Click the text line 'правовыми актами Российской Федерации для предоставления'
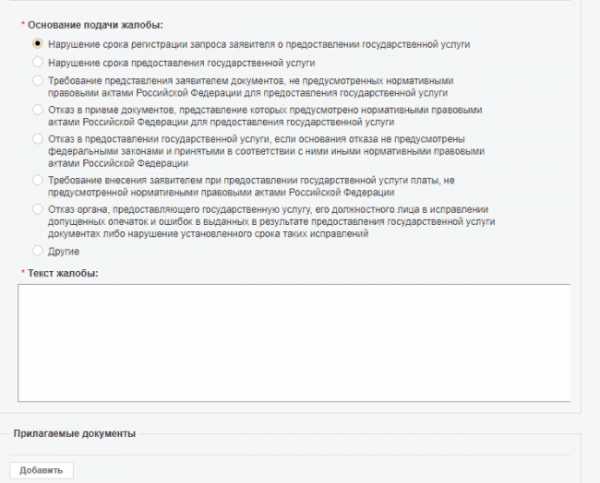 [248, 93]
